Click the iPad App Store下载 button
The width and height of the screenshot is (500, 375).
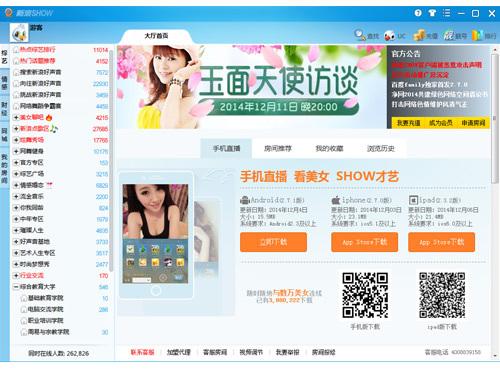441,242
